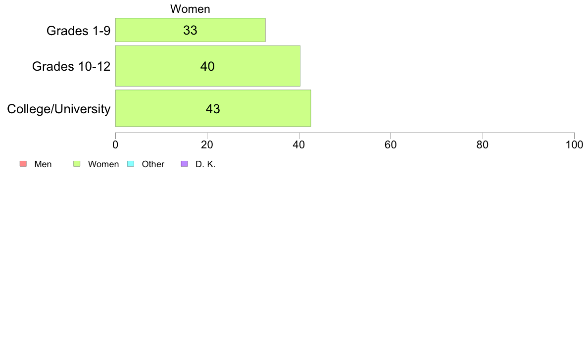Click the Grades 10-12 axis label
588x364 pixels.
tap(71, 66)
